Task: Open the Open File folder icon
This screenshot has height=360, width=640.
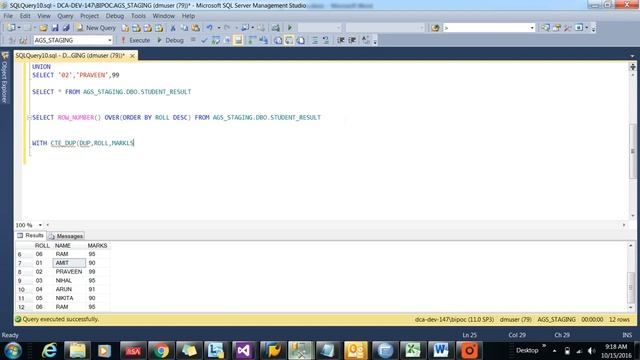Action: pos(43,28)
